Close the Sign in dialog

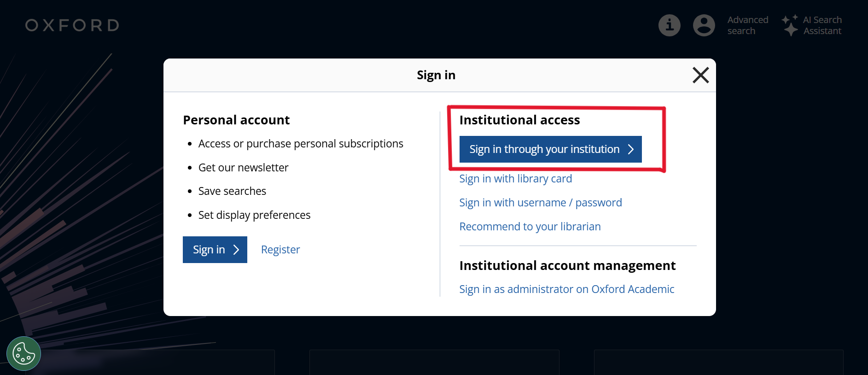700,75
